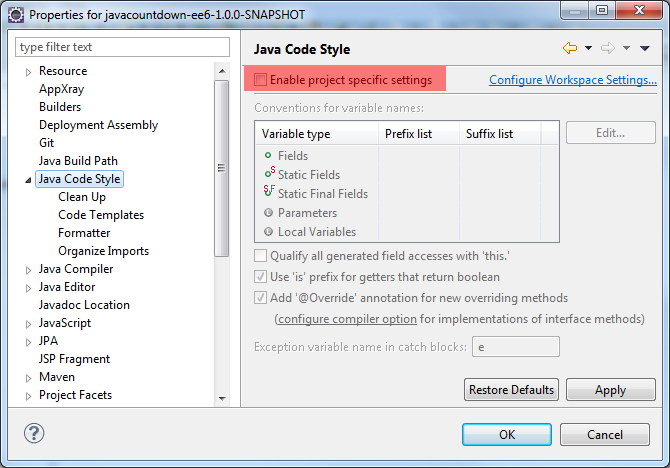Image resolution: width=670 pixels, height=468 pixels.
Task: Click the tree scrollbar down arrow
Action: (222, 398)
